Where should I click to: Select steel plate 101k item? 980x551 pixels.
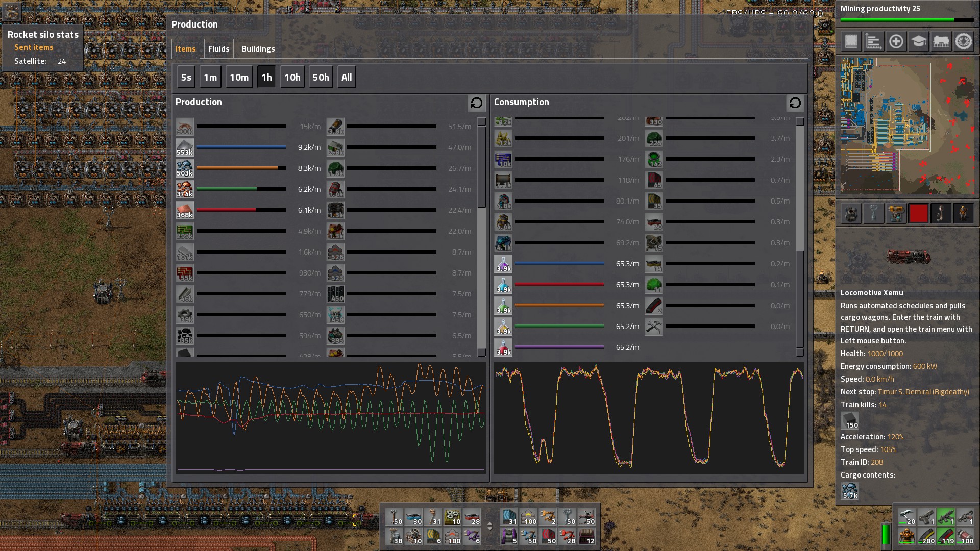pyautogui.click(x=185, y=252)
